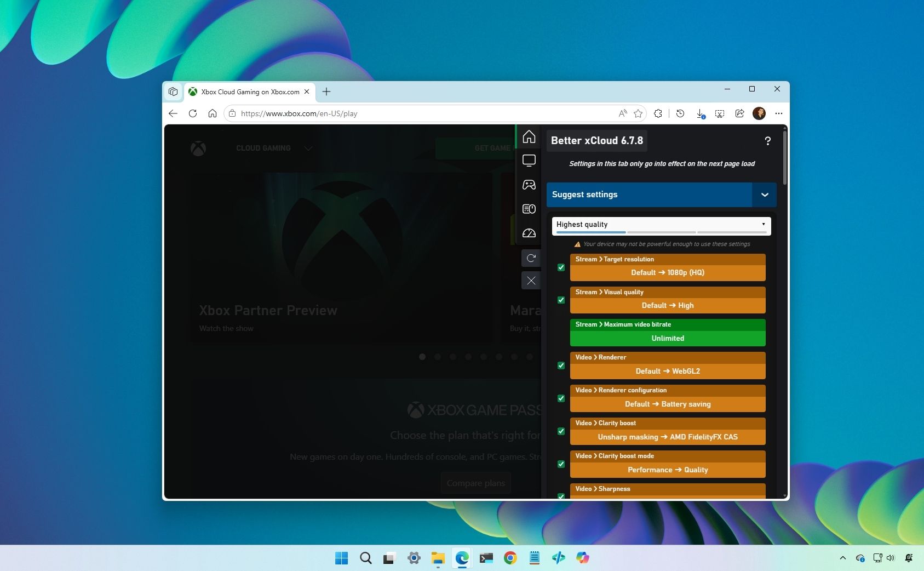Launch Google Chrome from the taskbar
This screenshot has width=924, height=571.
(510, 558)
